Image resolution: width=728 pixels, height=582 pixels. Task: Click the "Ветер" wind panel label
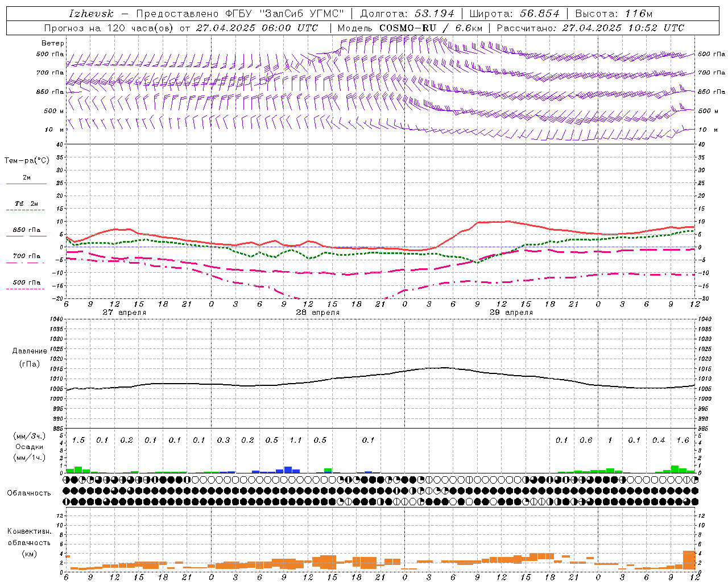(53, 43)
